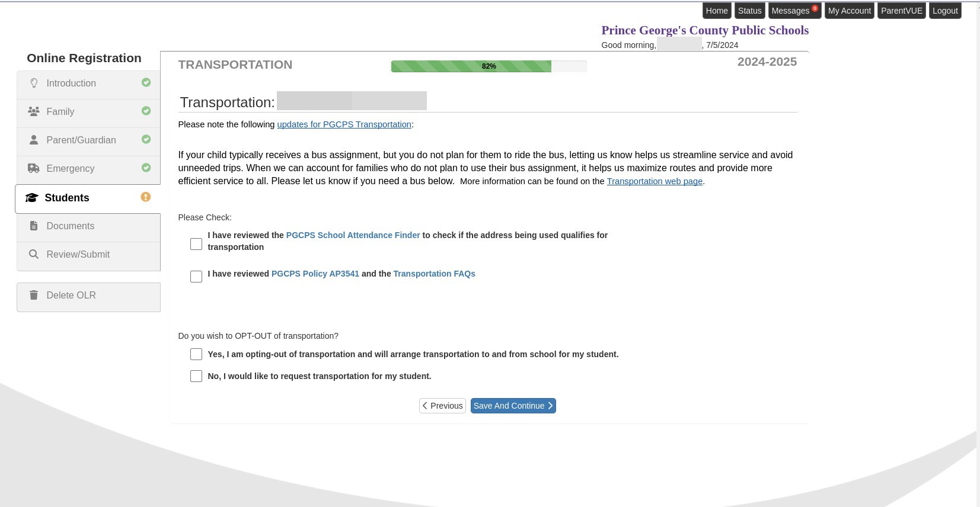The height and width of the screenshot is (507, 980).
Task: Click the 82% registration progress bar
Action: 489,66
